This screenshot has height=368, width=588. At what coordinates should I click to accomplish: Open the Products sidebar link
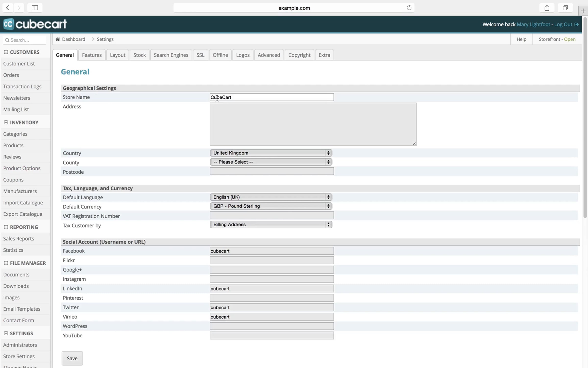13,145
